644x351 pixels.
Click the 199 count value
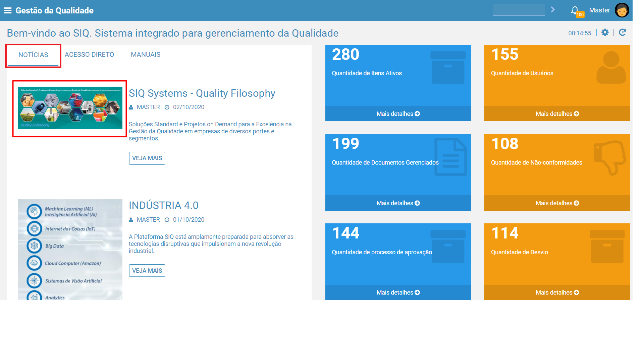pyautogui.click(x=345, y=144)
